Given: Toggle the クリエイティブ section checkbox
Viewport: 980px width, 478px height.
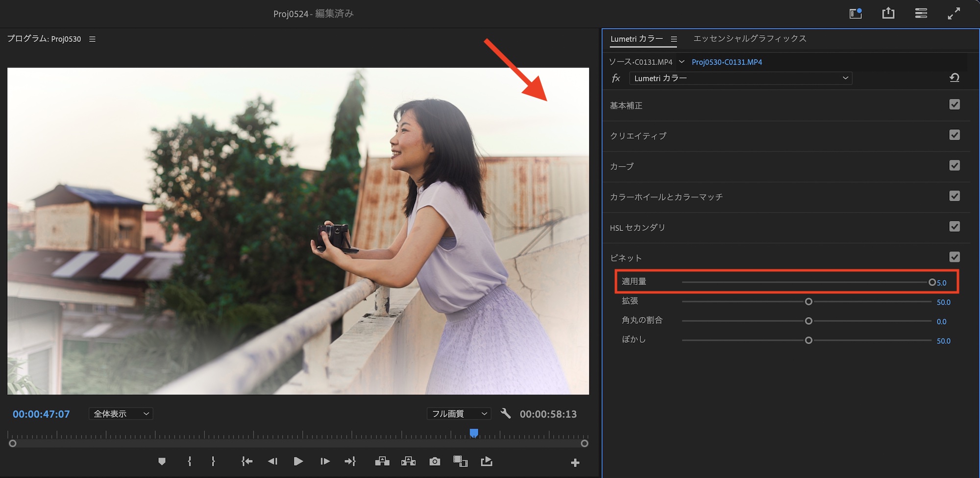Looking at the screenshot, I should pyautogui.click(x=954, y=135).
